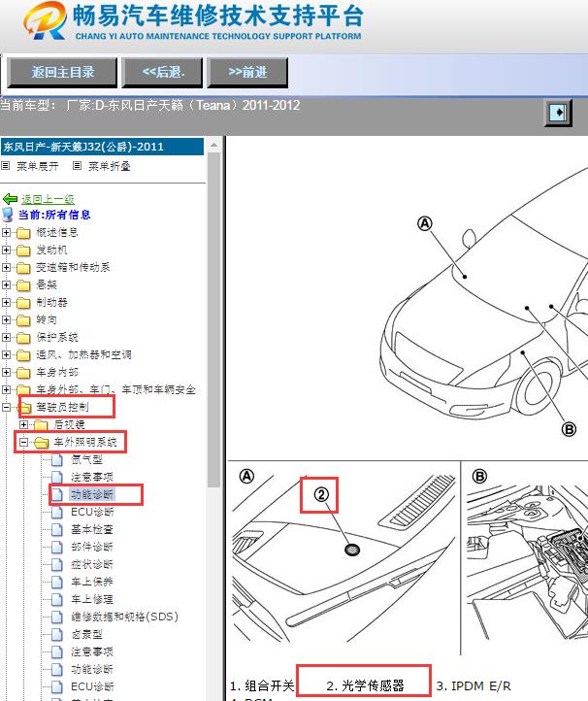Click the '2. 光学传感器' legend text
Screen dimensions: 588x701
pyautogui.click(x=365, y=685)
